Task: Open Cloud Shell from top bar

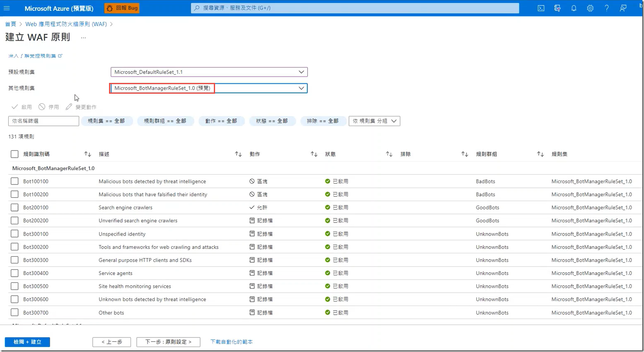Action: (x=541, y=8)
